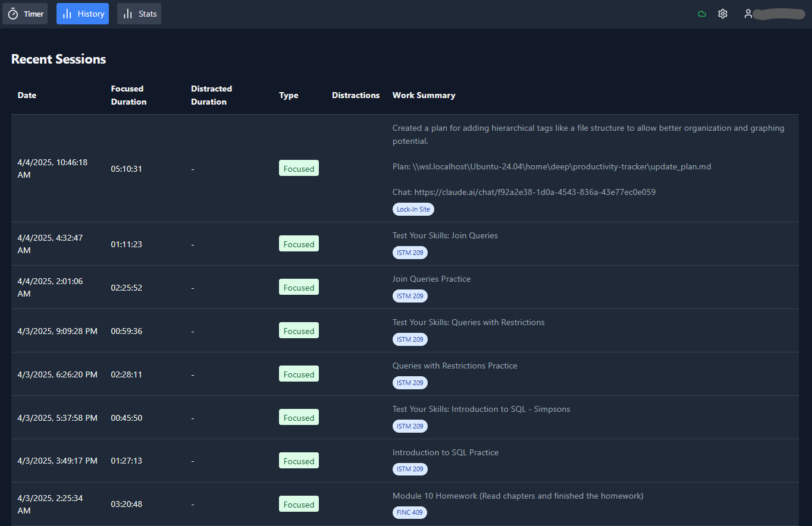Switch to the History tab
The width and height of the screenshot is (812, 526).
click(83, 14)
